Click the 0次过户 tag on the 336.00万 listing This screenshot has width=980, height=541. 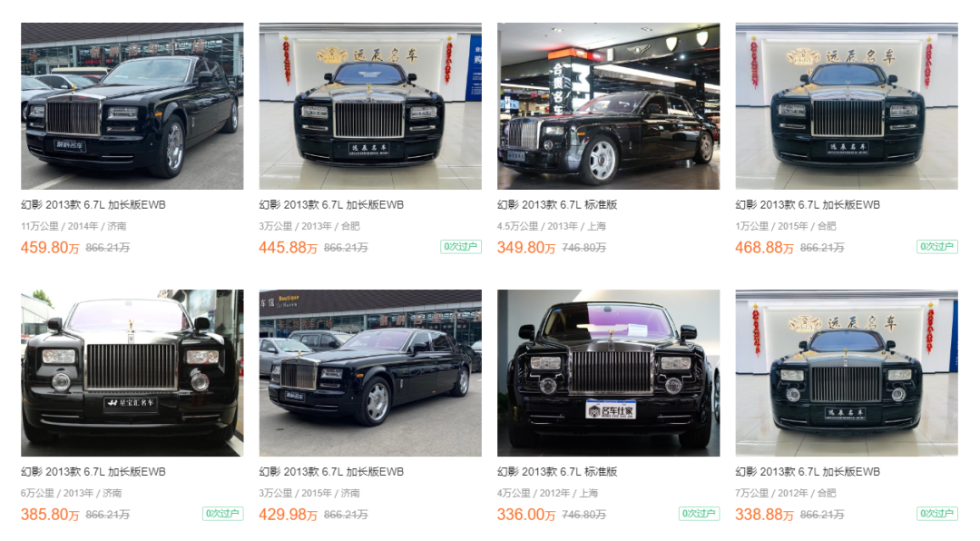click(x=699, y=514)
